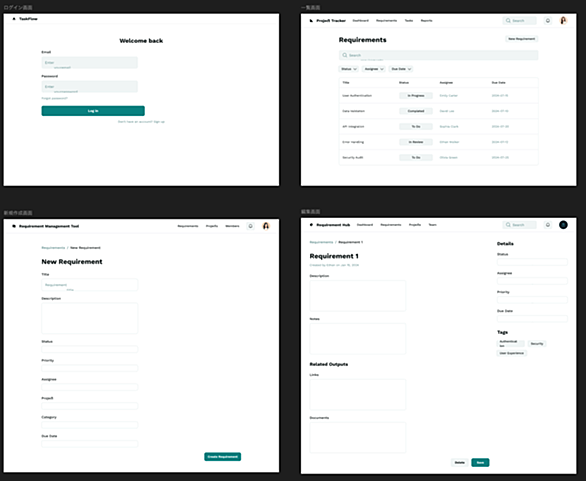586x481 pixels.
Task: Select Tasks in Project Tracker nav
Action: click(x=409, y=21)
